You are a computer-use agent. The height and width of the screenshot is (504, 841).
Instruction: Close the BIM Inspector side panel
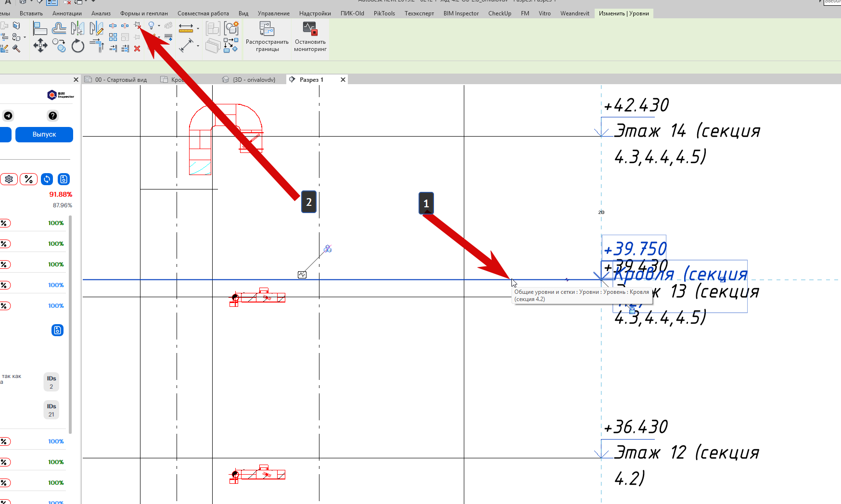(76, 80)
